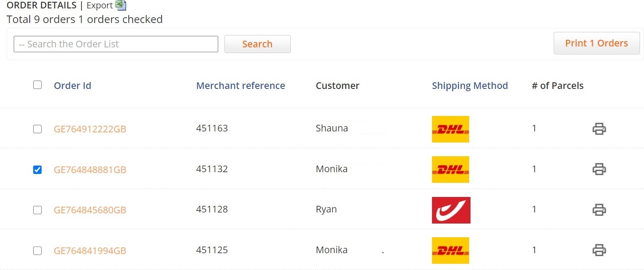Click the Excel export icon

click(121, 5)
